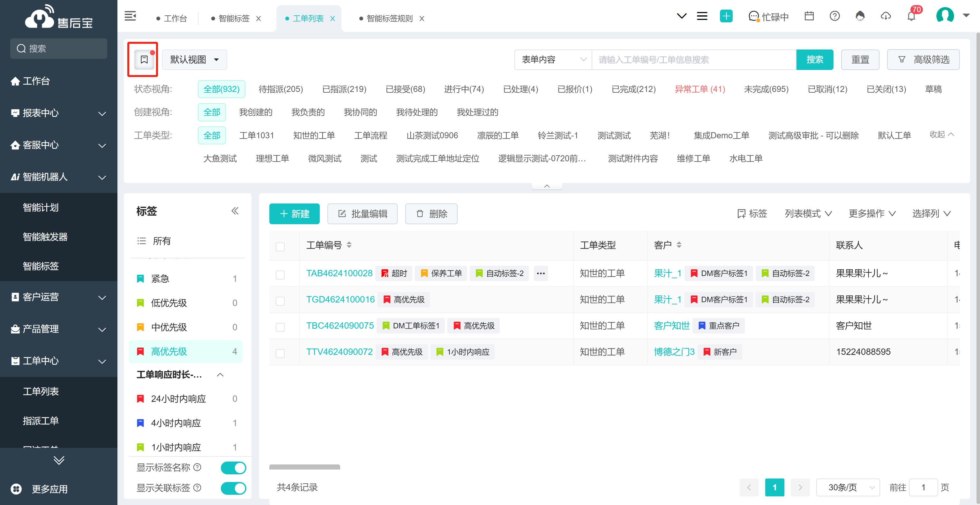
Task: Open 表单内容 search type dropdown
Action: click(x=553, y=60)
